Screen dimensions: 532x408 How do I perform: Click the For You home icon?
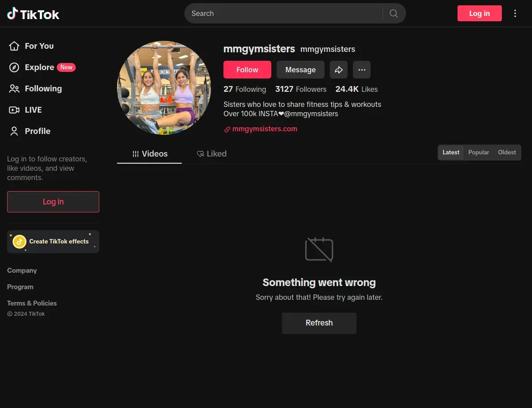pos(14,46)
